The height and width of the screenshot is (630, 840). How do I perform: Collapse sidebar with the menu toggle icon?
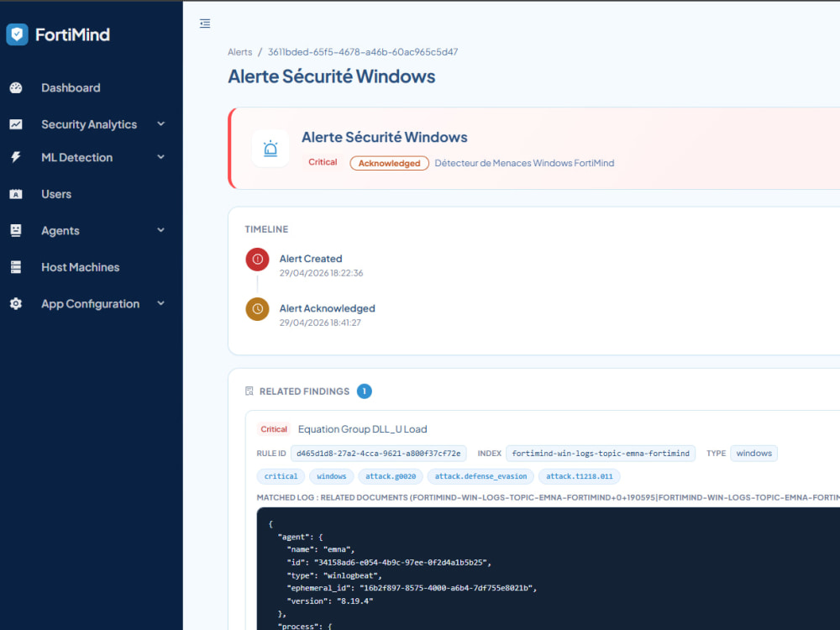205,24
